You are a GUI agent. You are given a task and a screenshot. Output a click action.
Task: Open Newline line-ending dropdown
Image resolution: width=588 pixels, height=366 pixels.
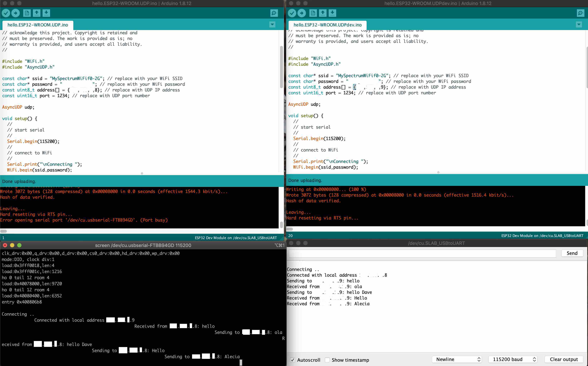pyautogui.click(x=457, y=359)
